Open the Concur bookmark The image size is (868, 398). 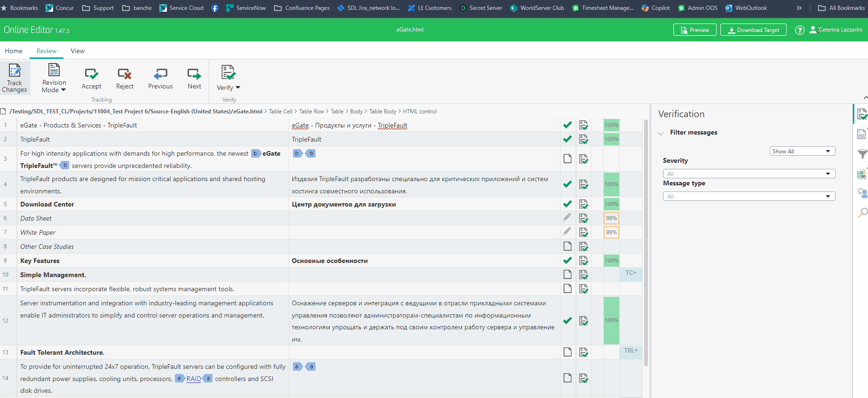click(x=60, y=8)
